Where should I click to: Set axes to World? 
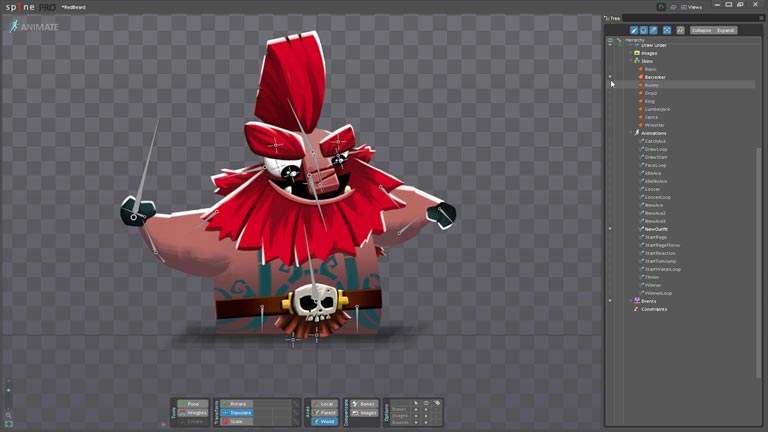(x=324, y=421)
